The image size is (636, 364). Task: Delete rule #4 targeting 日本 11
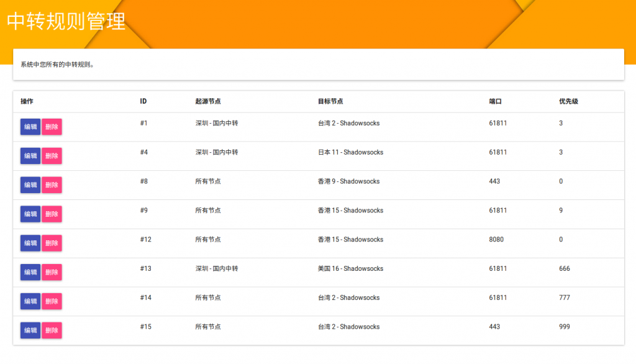(52, 156)
